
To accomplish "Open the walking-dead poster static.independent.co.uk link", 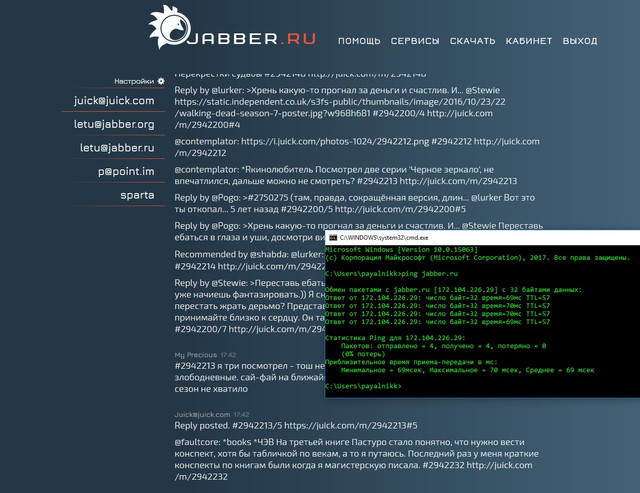I will click(x=340, y=107).
